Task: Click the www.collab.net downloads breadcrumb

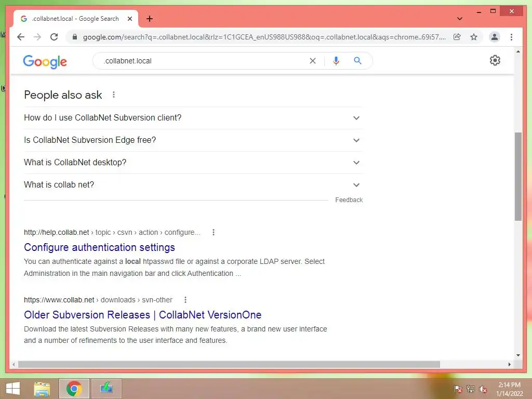Action: (98, 300)
